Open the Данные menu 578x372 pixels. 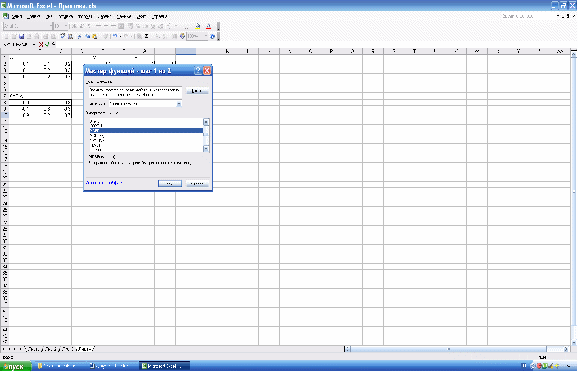pyautogui.click(x=124, y=16)
